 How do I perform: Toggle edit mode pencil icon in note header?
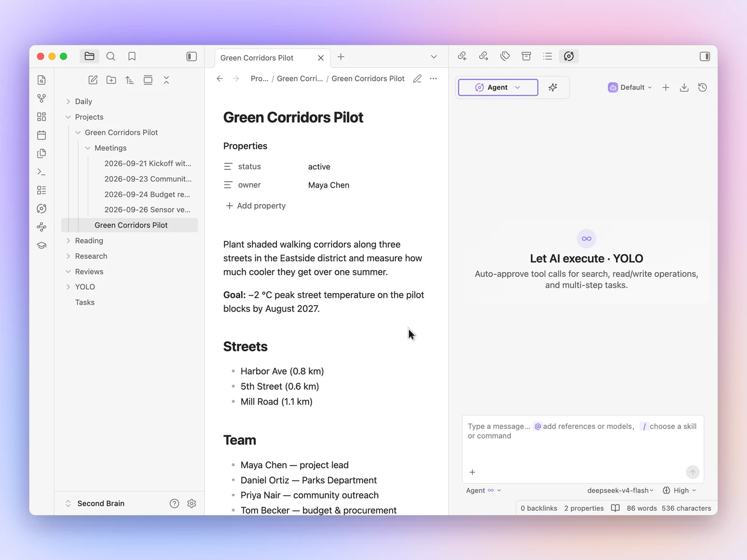point(417,79)
